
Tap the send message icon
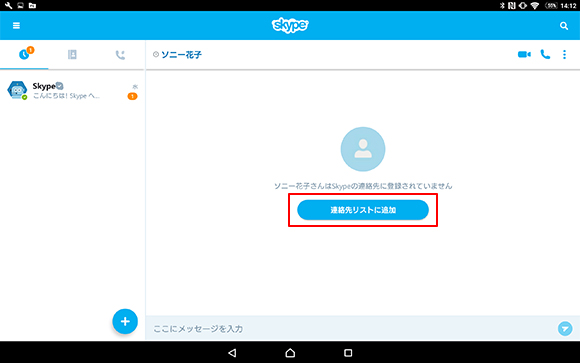[565, 329]
